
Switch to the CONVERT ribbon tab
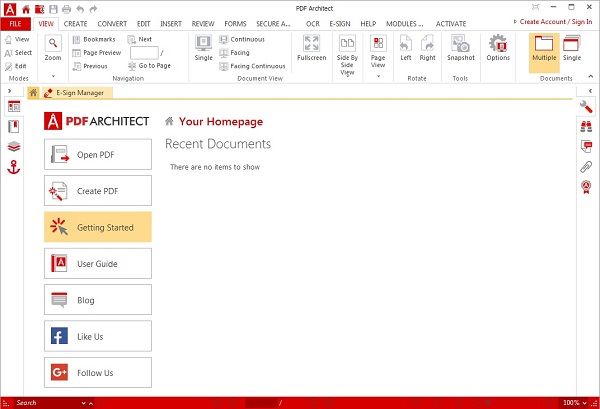pyautogui.click(x=112, y=24)
